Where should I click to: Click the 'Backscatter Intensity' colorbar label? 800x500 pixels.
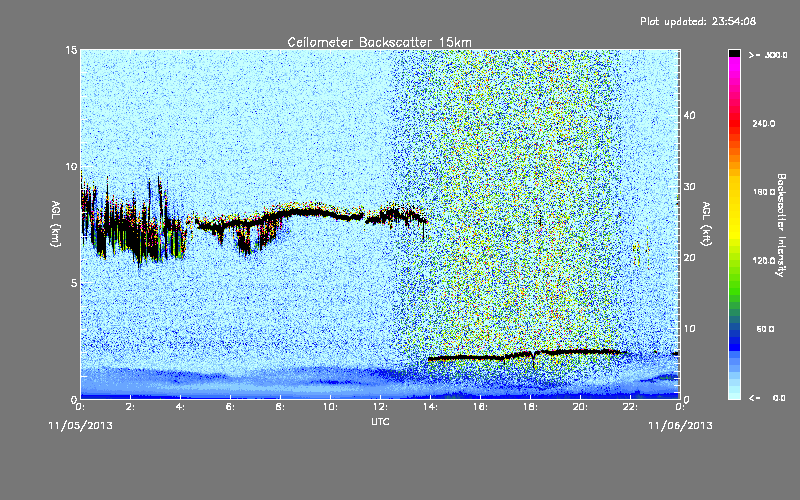click(x=781, y=225)
